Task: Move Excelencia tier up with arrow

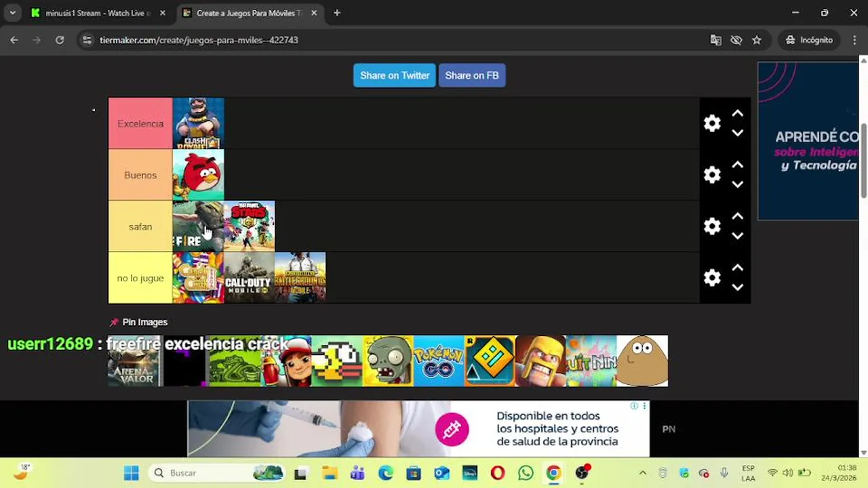Action: 738,114
